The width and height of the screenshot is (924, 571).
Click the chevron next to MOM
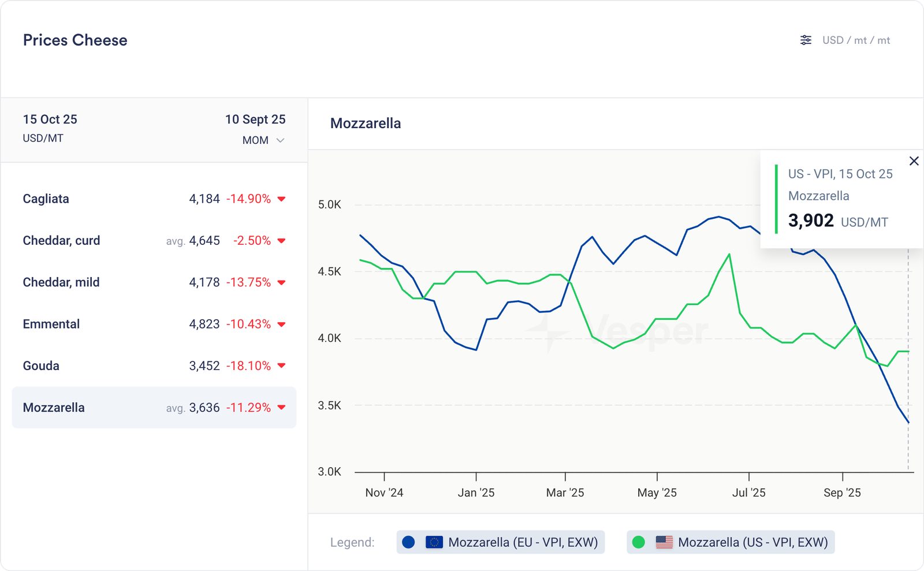[x=280, y=140]
